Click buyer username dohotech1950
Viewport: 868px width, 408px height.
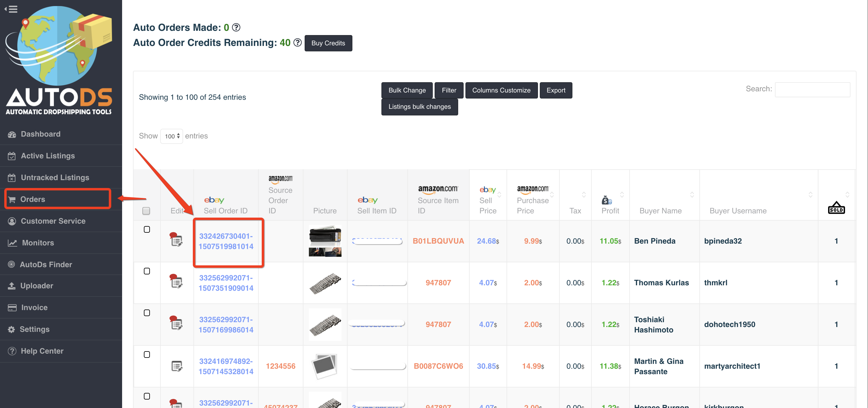pos(730,325)
